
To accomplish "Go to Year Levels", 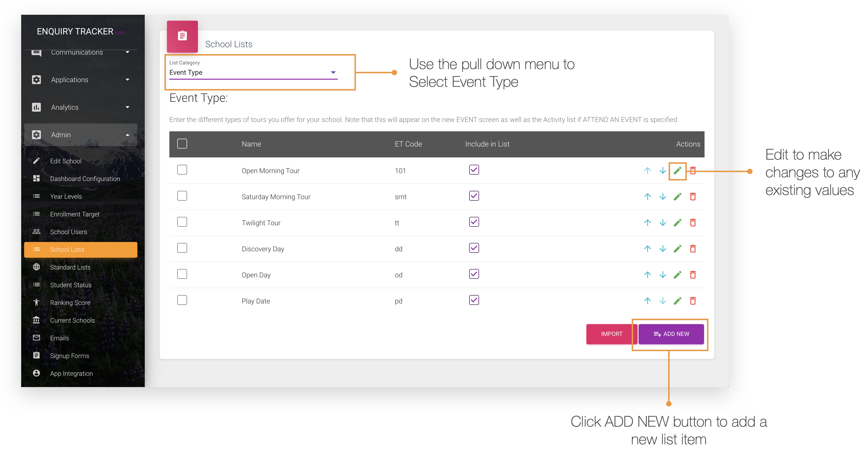I will 81,196.
